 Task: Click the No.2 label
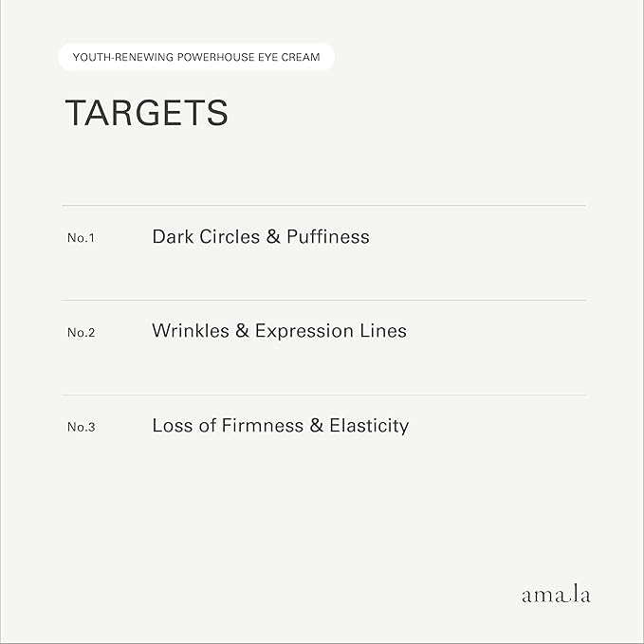pyautogui.click(x=81, y=333)
